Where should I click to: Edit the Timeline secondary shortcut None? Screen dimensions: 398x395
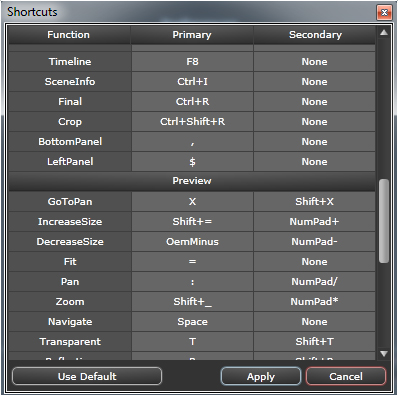coord(314,62)
